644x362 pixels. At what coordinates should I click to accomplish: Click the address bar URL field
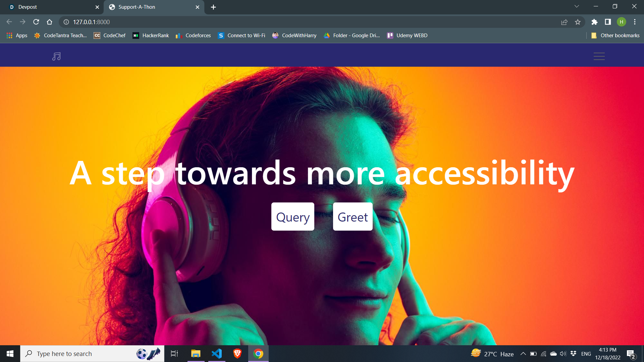(x=302, y=22)
